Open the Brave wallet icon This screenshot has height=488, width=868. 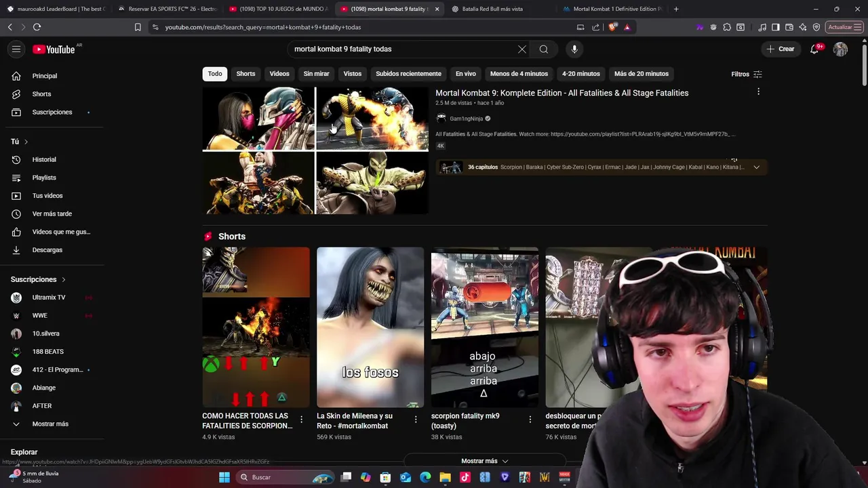point(789,27)
